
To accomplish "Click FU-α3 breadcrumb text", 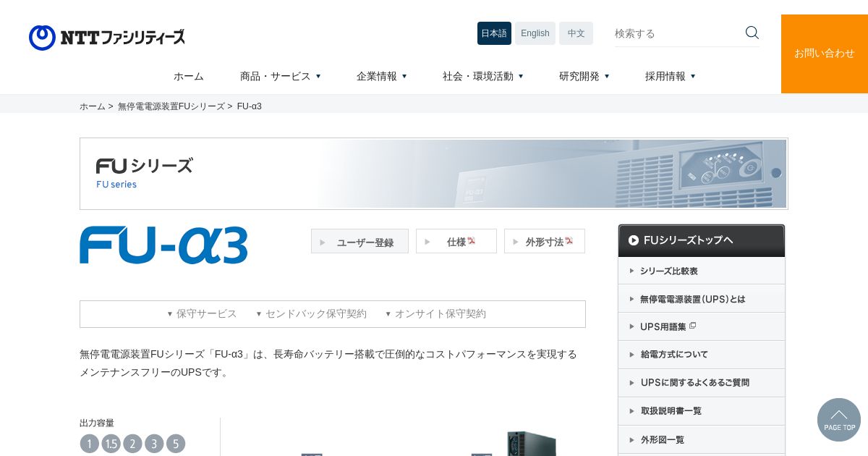I will (x=250, y=106).
